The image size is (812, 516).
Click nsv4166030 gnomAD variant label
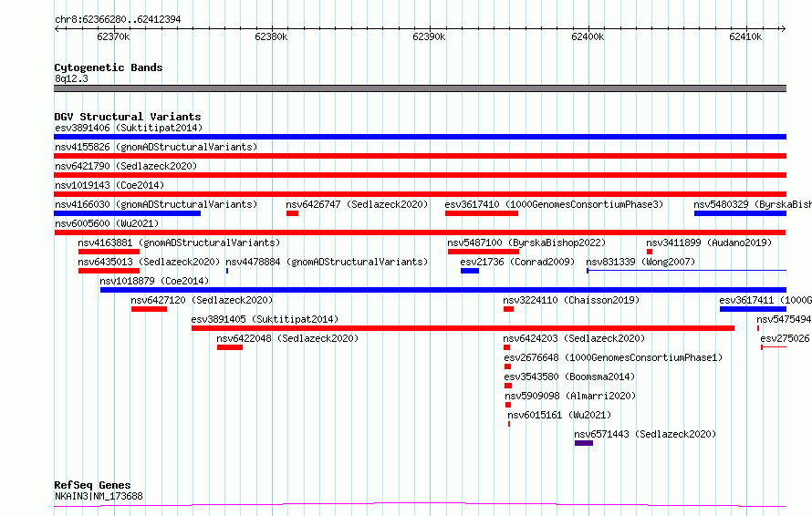point(156,204)
